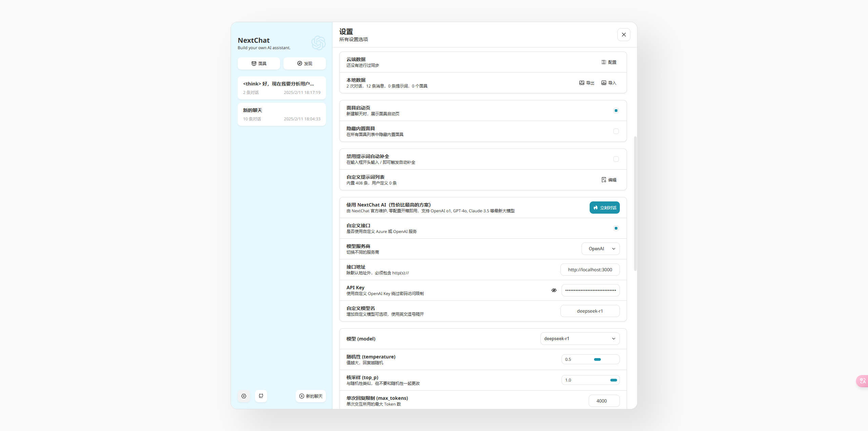Screen dimensions: 868x431
Task: Open 模型 (model) deepseek-r1 dropdown
Action: point(580,338)
